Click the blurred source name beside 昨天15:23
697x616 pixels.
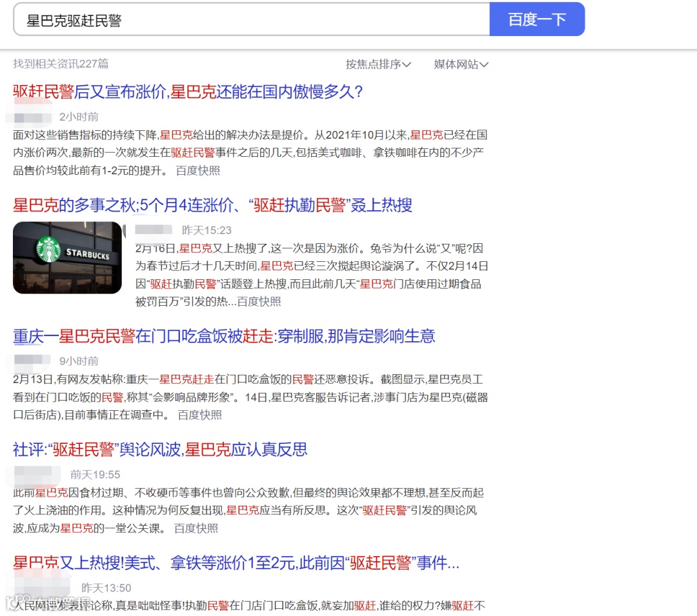[154, 230]
